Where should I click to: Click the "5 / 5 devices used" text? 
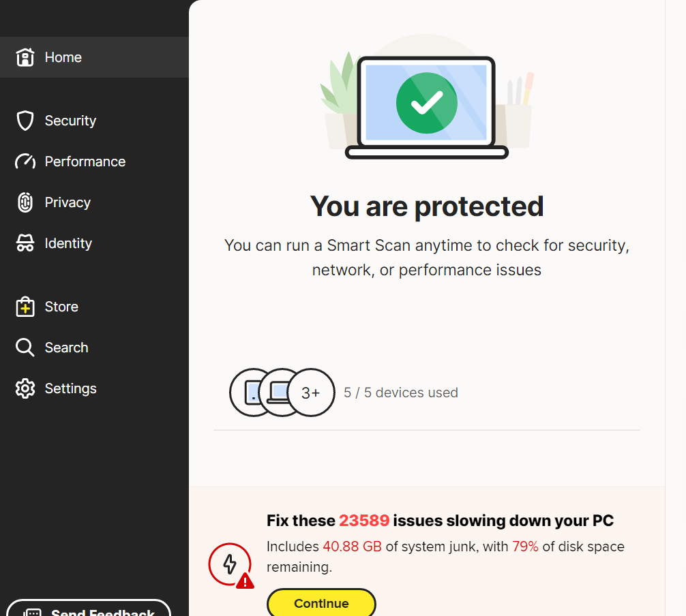401,392
